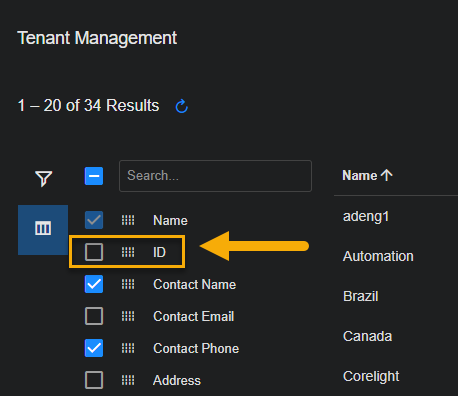Select the Corelight tenant entry

click(371, 376)
